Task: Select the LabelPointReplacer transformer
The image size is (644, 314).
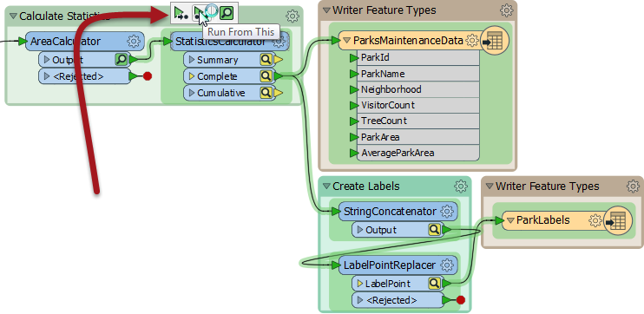Action: click(x=398, y=265)
